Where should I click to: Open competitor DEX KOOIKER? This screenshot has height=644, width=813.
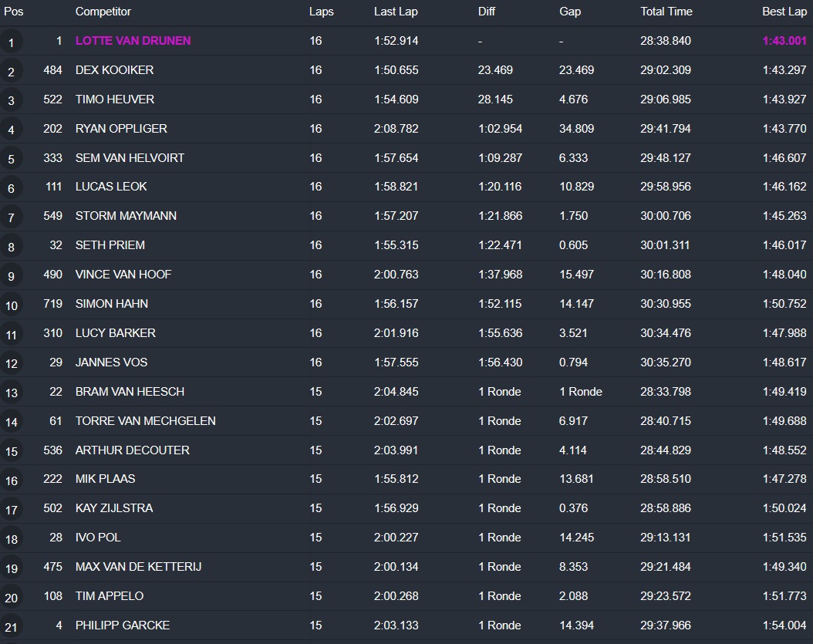114,70
